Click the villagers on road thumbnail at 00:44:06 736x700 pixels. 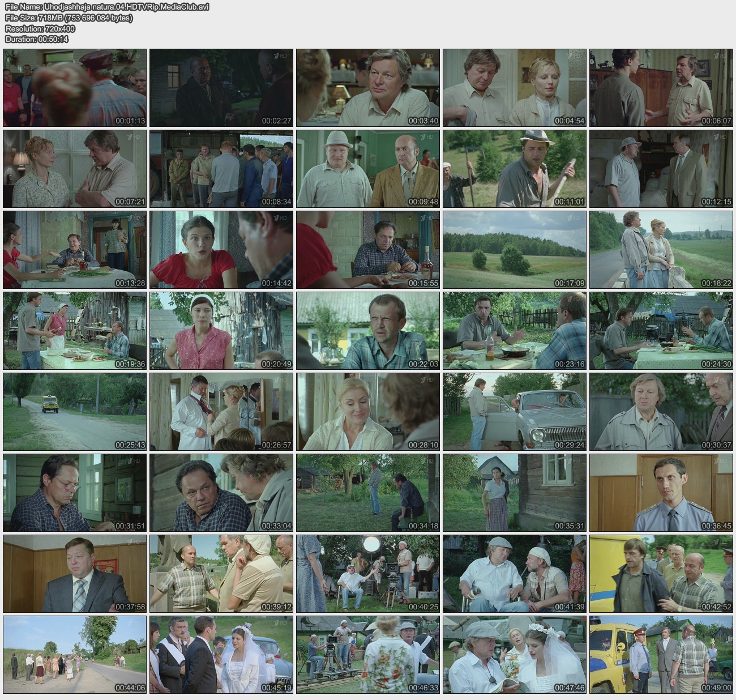[75, 655]
